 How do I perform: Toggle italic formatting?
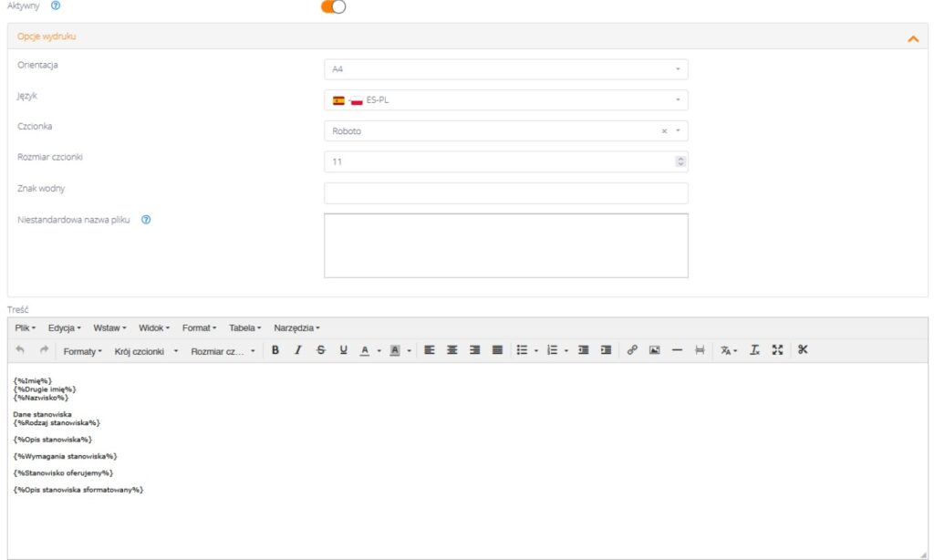297,350
